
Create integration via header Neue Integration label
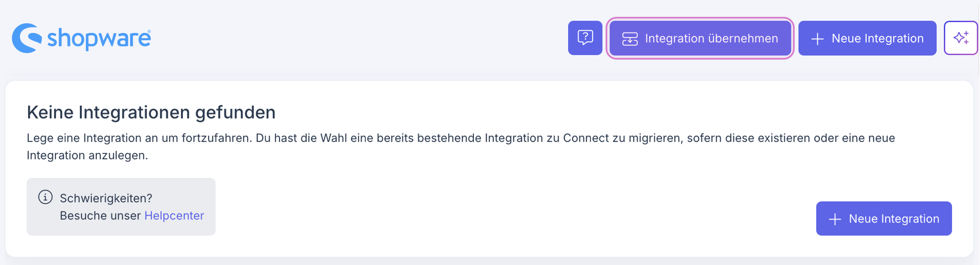(x=877, y=38)
